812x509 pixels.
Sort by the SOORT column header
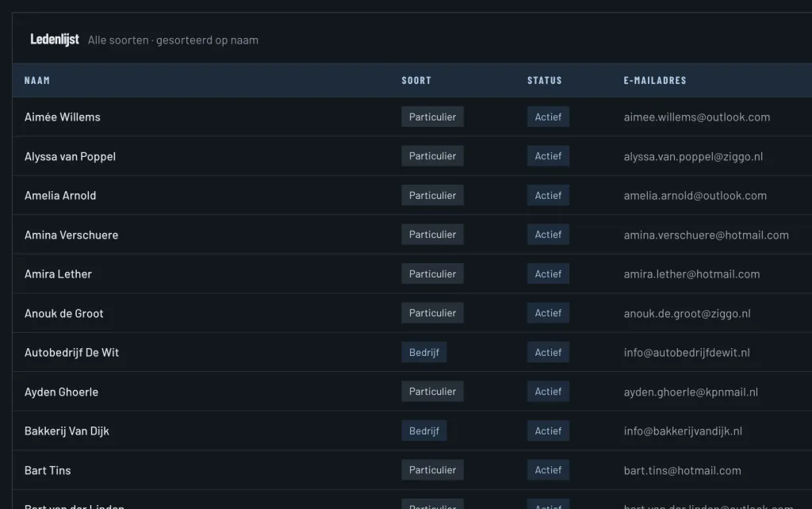[416, 80]
